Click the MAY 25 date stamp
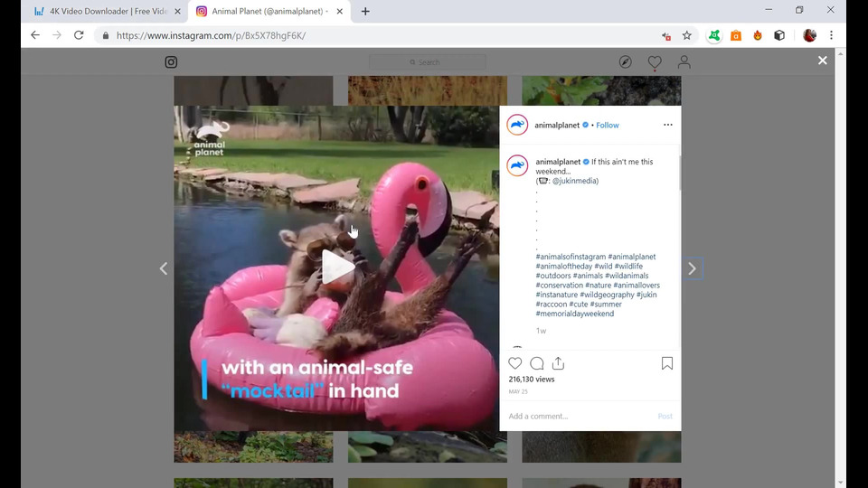The image size is (868, 488). coord(518,391)
